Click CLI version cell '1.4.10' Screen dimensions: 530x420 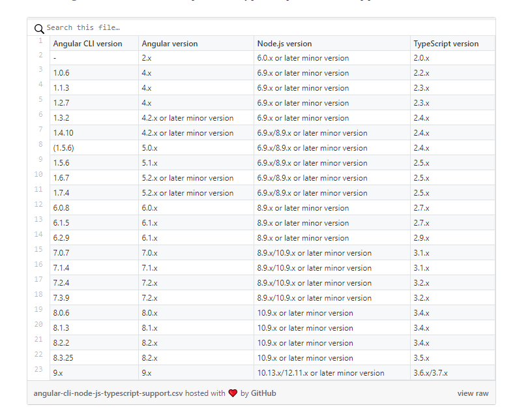click(x=95, y=133)
